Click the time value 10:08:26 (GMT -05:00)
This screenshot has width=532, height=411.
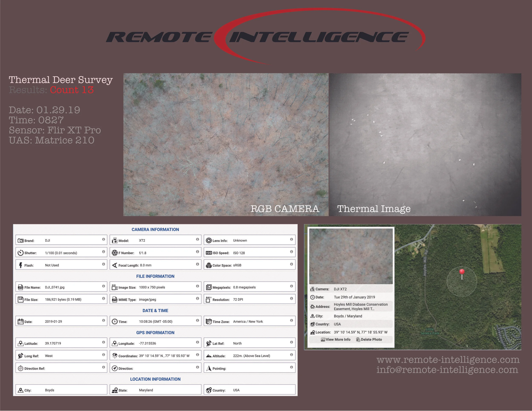coord(156,321)
